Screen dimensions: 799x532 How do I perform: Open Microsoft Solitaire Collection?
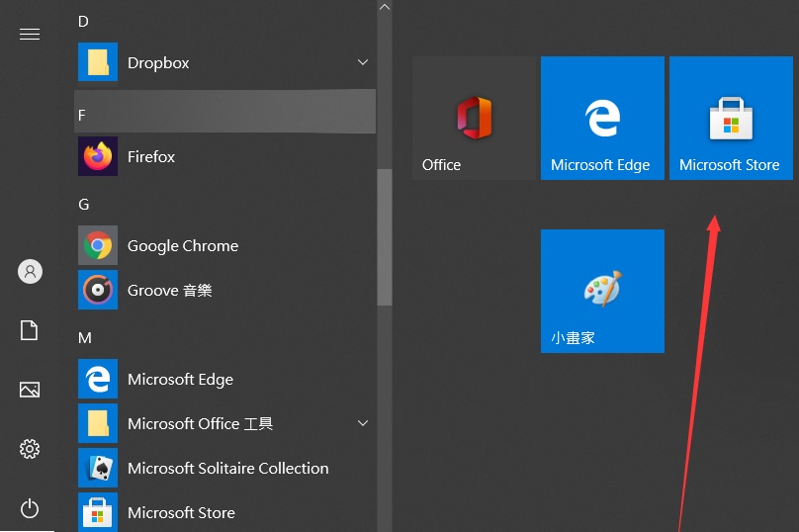point(225,468)
